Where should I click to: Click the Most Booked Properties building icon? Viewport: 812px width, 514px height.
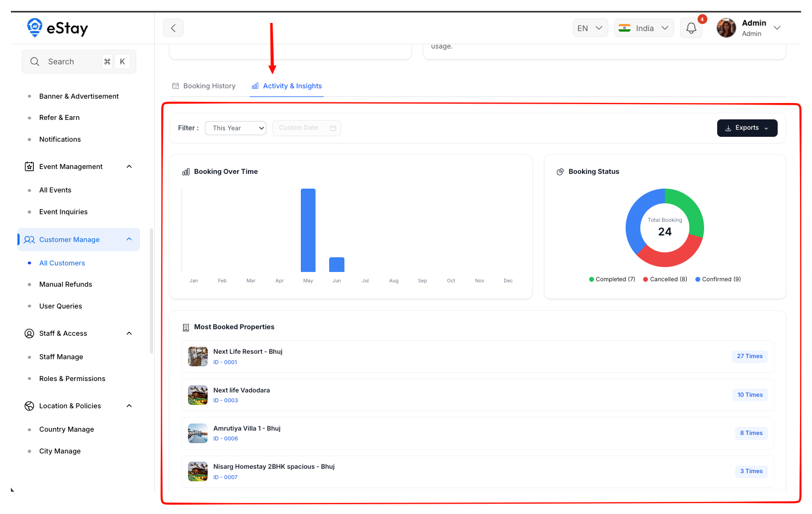(186, 327)
